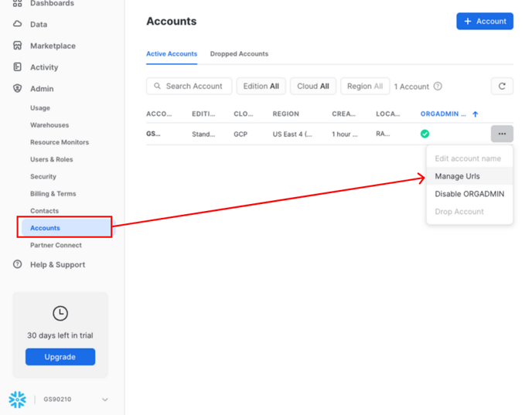Click the 1 Account count text
This screenshot has height=415, width=532.
[x=411, y=87]
